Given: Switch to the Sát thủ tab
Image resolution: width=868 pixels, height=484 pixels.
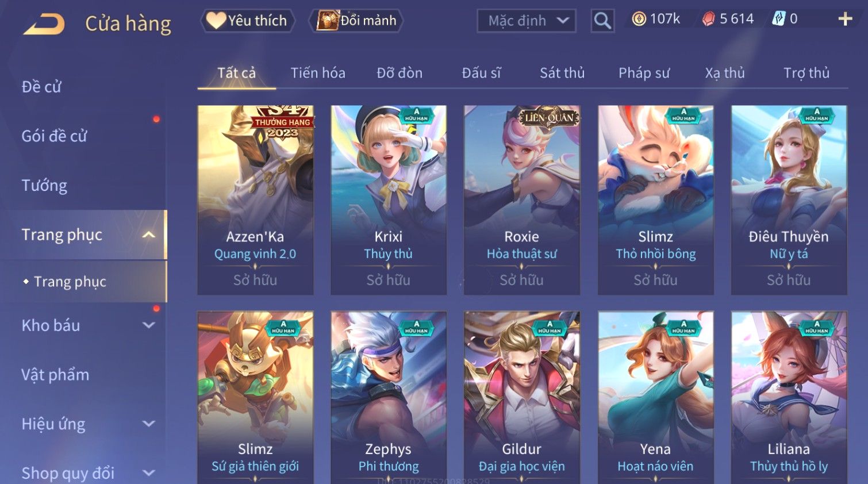Looking at the screenshot, I should (x=562, y=73).
